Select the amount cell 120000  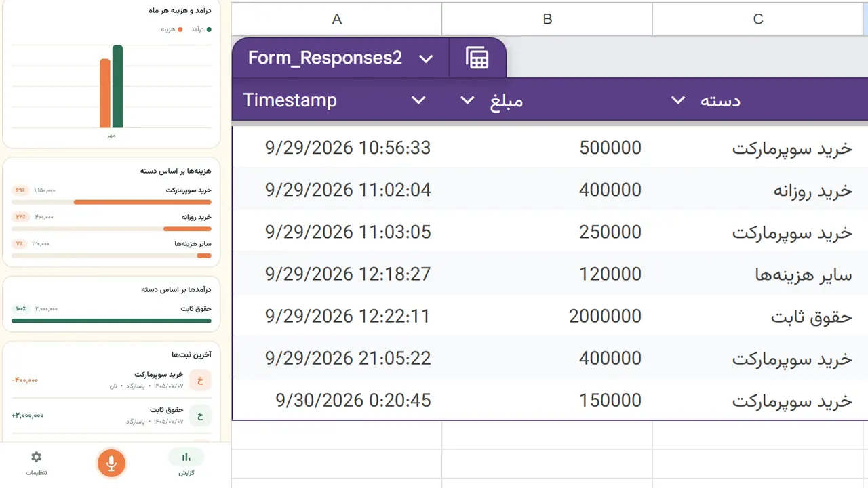[547, 274]
